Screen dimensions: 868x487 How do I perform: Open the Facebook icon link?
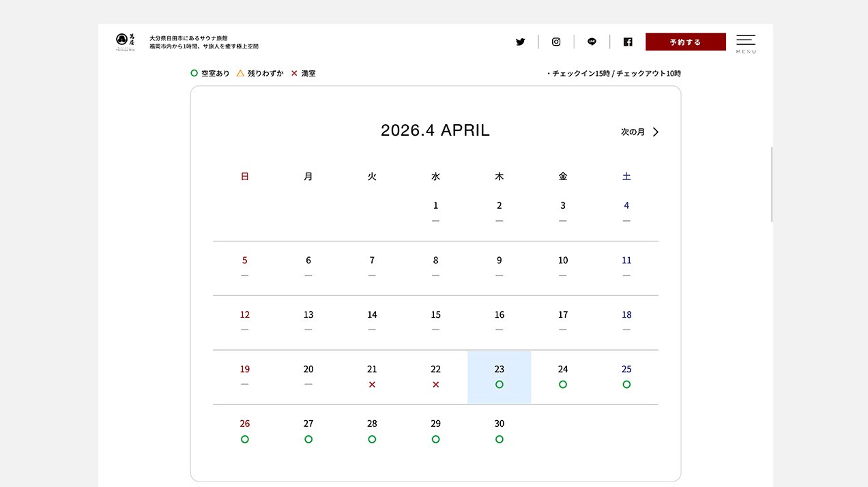pos(628,42)
